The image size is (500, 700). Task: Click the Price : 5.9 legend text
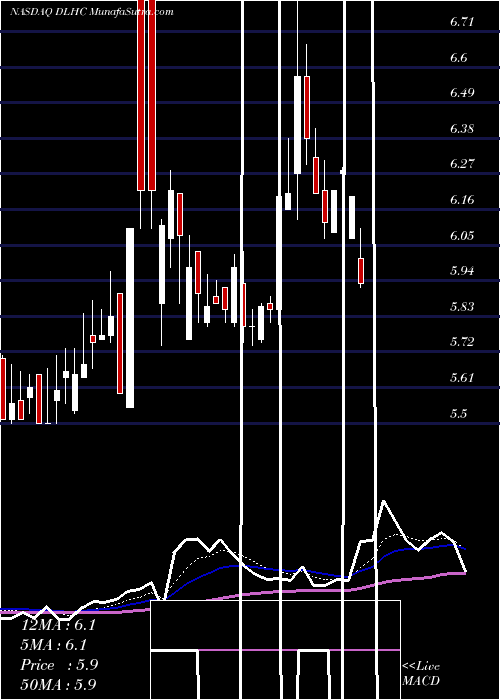59,665
